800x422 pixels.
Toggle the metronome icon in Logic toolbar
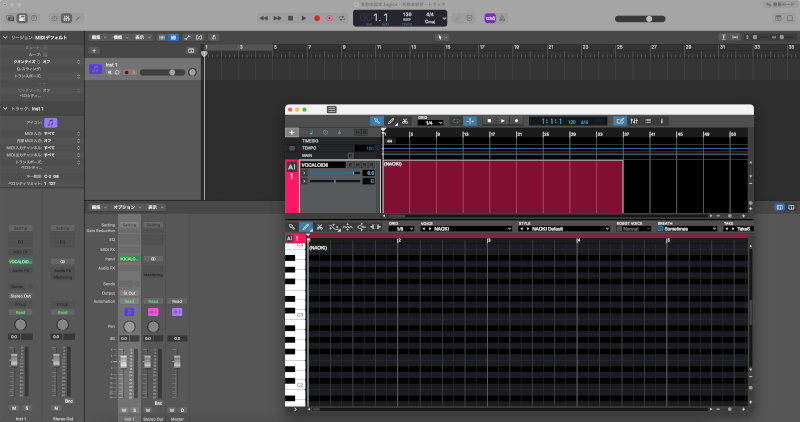click(x=502, y=18)
